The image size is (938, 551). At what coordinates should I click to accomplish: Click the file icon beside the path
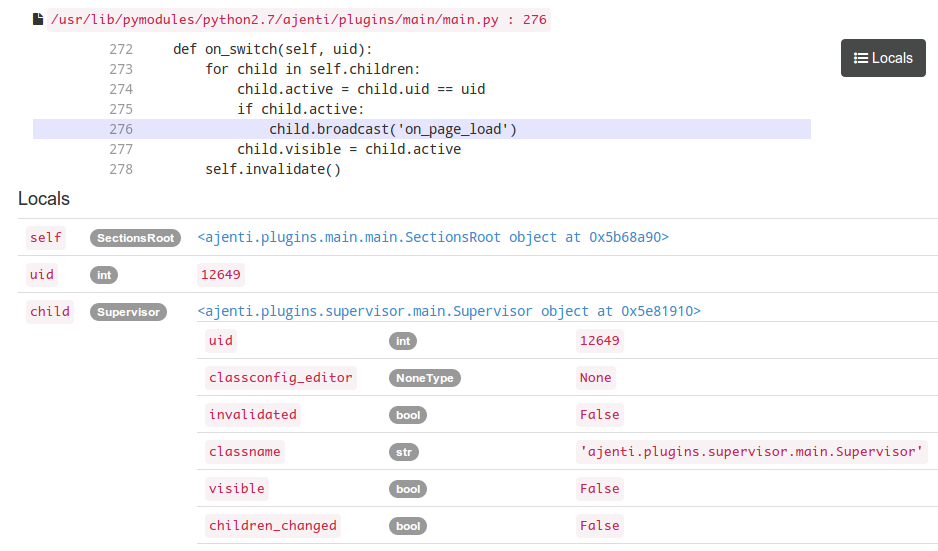pos(37,19)
